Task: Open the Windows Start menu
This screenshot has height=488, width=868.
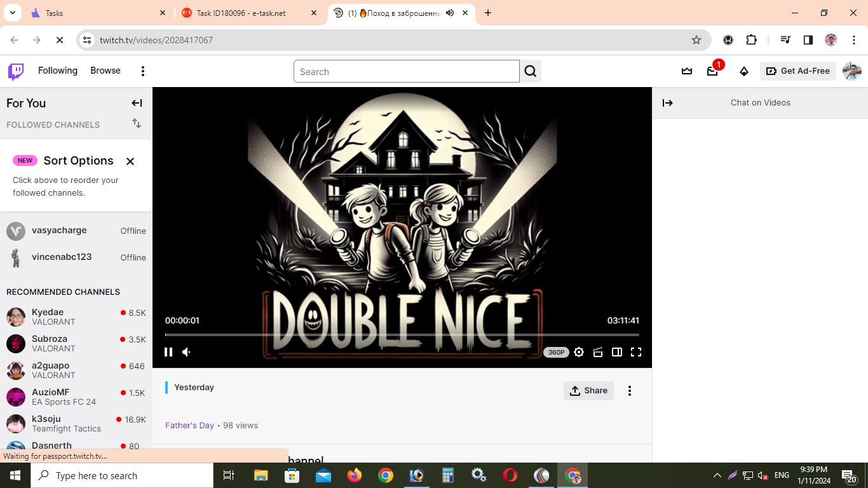Action: (x=15, y=475)
